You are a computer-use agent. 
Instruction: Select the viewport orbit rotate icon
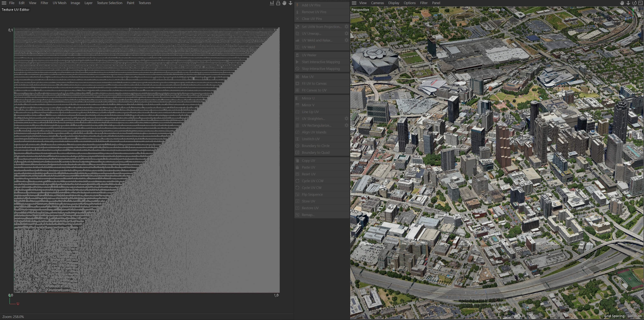click(x=635, y=3)
